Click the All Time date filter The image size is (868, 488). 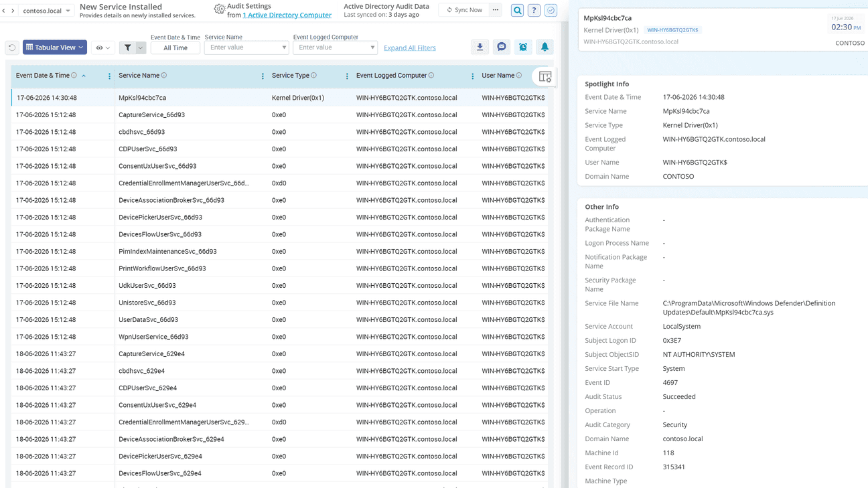[x=175, y=48]
